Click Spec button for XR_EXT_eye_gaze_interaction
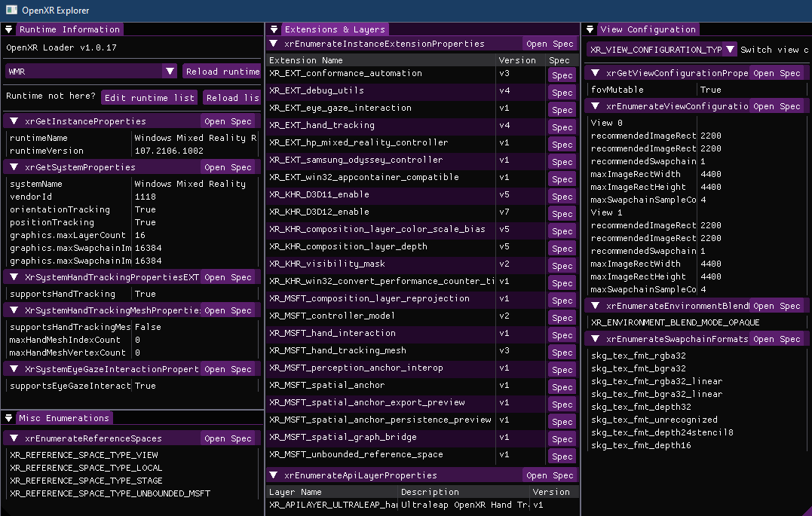Image resolution: width=812 pixels, height=516 pixels. coord(562,110)
